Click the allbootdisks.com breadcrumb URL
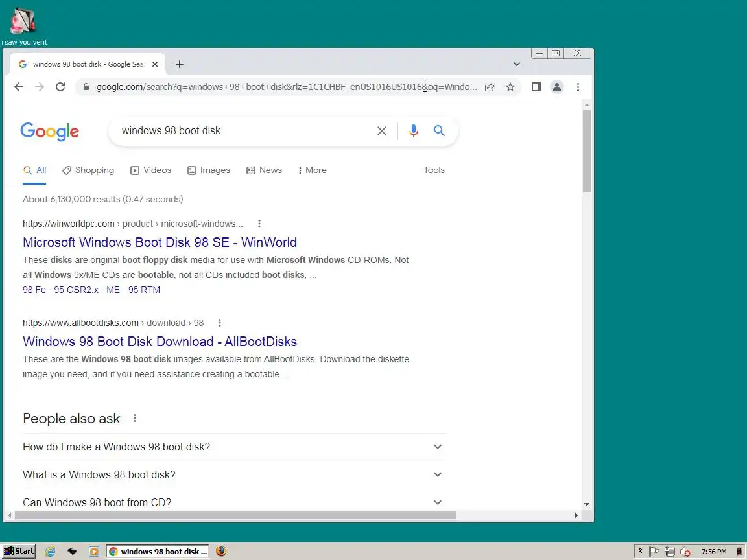 (113, 323)
